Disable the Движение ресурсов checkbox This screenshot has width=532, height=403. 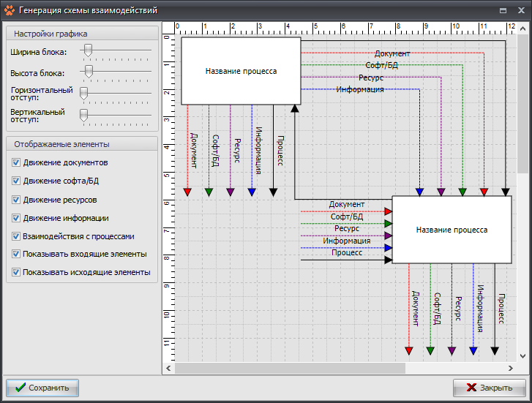point(16,200)
